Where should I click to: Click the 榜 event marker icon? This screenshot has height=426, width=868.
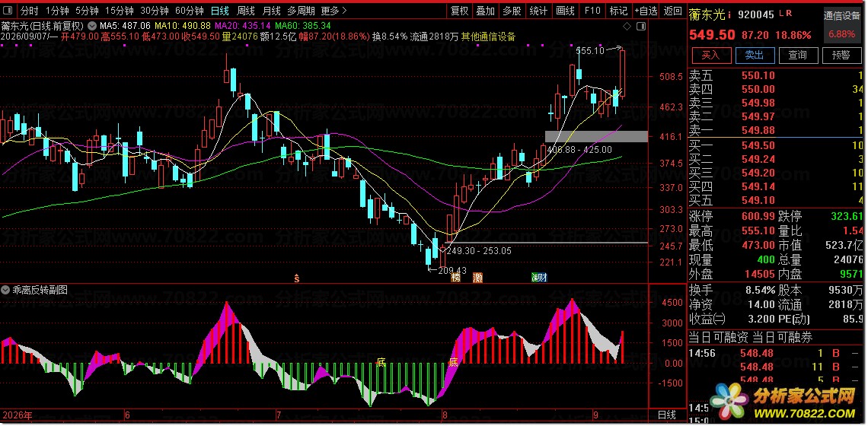455,277
